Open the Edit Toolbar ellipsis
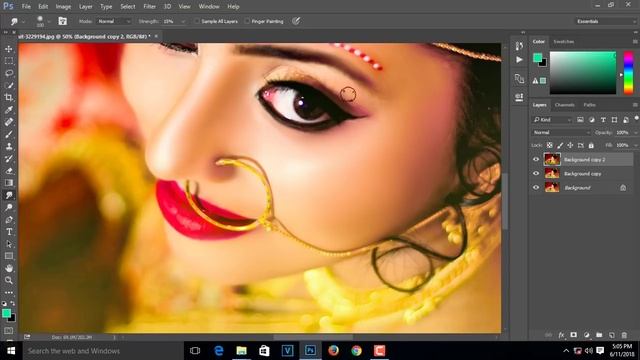This screenshot has width=640, height=360. click(x=9, y=293)
